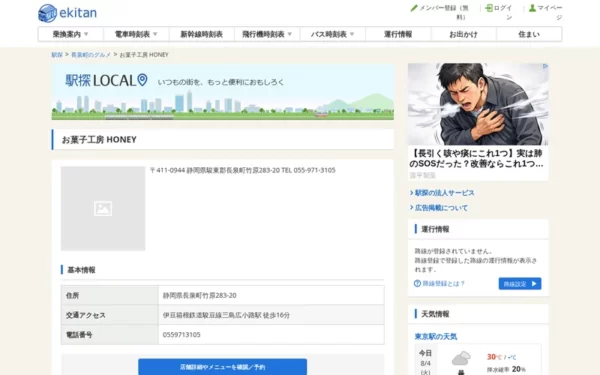Screen dimensions: 600x375
Task: Click the ad headline 長引く咳や痰にこれ1つ
Action: pos(476,158)
